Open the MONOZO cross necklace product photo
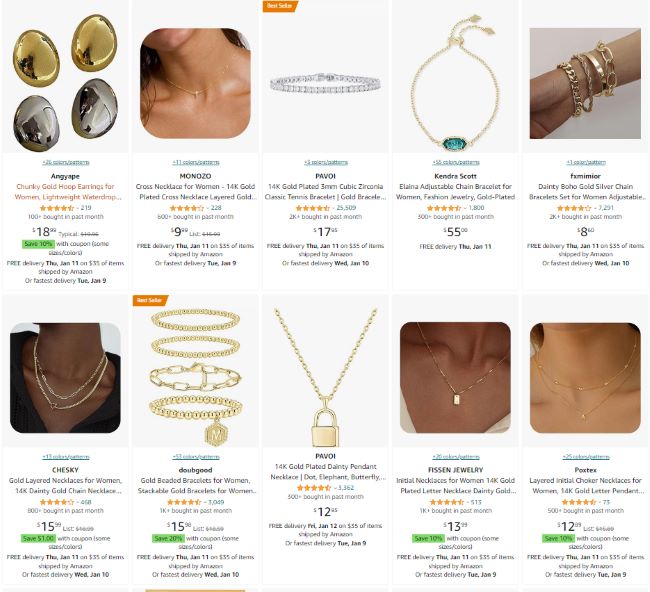The height and width of the screenshot is (592, 650). 195,83
